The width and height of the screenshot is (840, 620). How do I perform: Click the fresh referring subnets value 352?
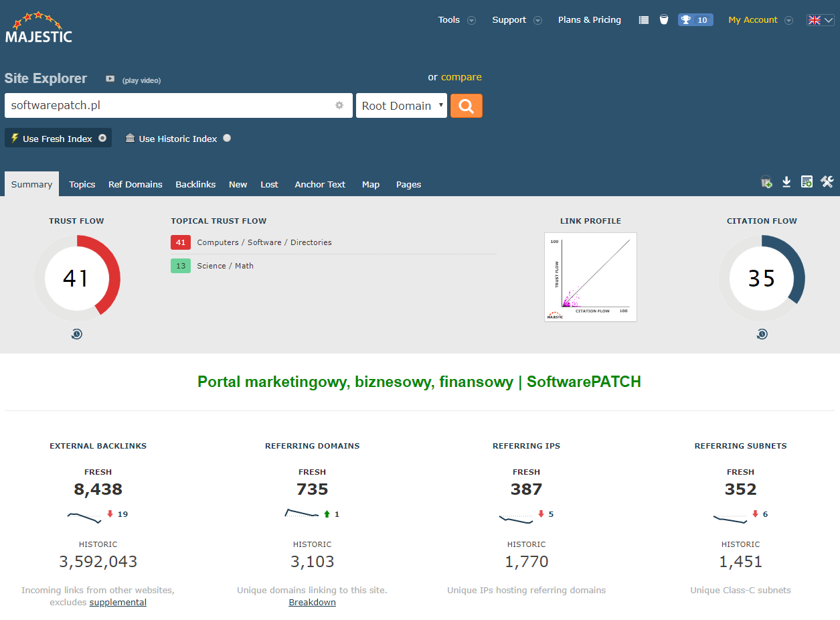point(741,489)
